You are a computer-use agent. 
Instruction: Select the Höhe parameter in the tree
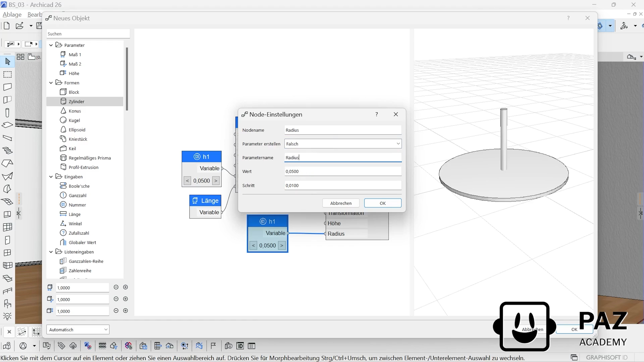[x=74, y=73]
